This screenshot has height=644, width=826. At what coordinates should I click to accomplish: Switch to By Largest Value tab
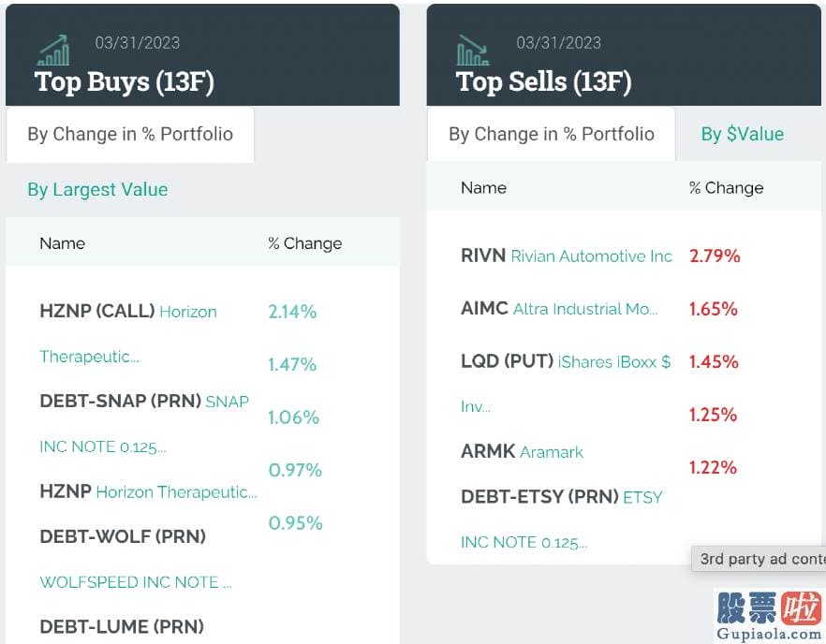[x=97, y=190]
